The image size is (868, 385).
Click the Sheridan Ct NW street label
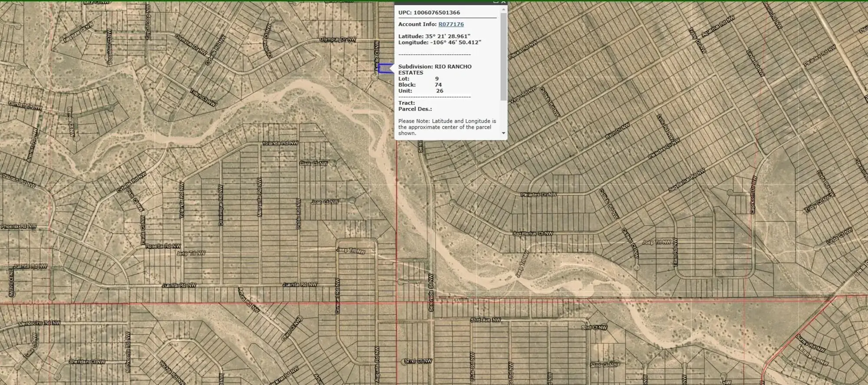point(87,362)
